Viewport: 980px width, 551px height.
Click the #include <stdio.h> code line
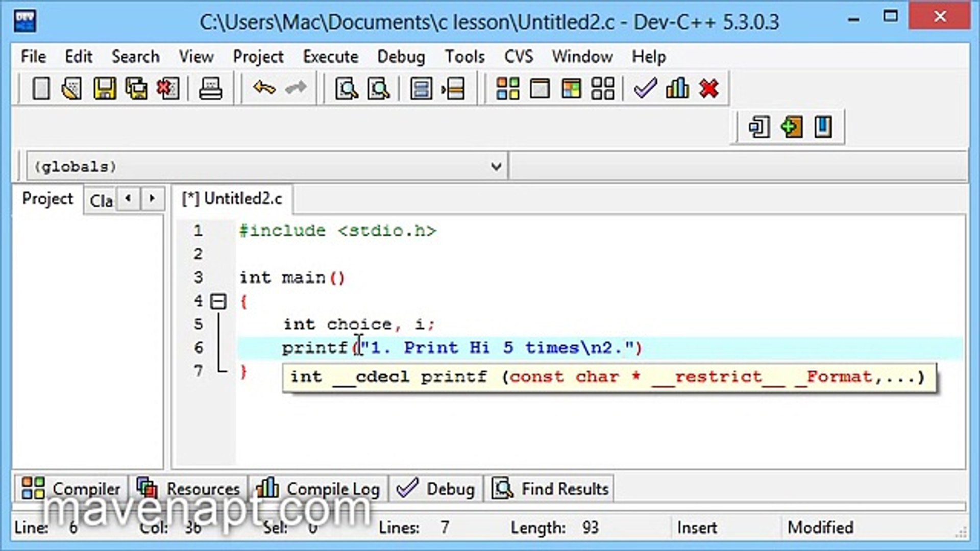tap(337, 231)
